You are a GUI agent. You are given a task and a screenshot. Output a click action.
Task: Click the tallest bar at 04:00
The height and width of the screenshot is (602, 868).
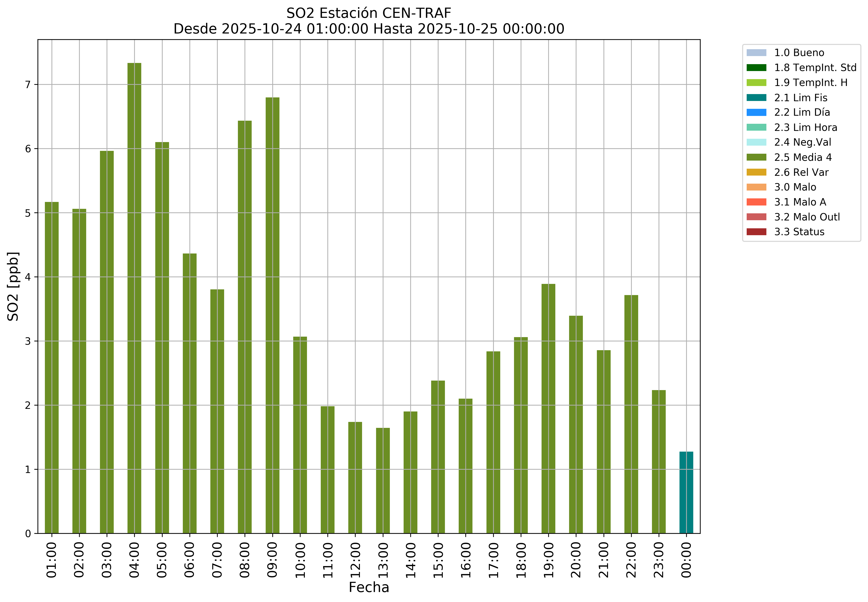[134, 298]
